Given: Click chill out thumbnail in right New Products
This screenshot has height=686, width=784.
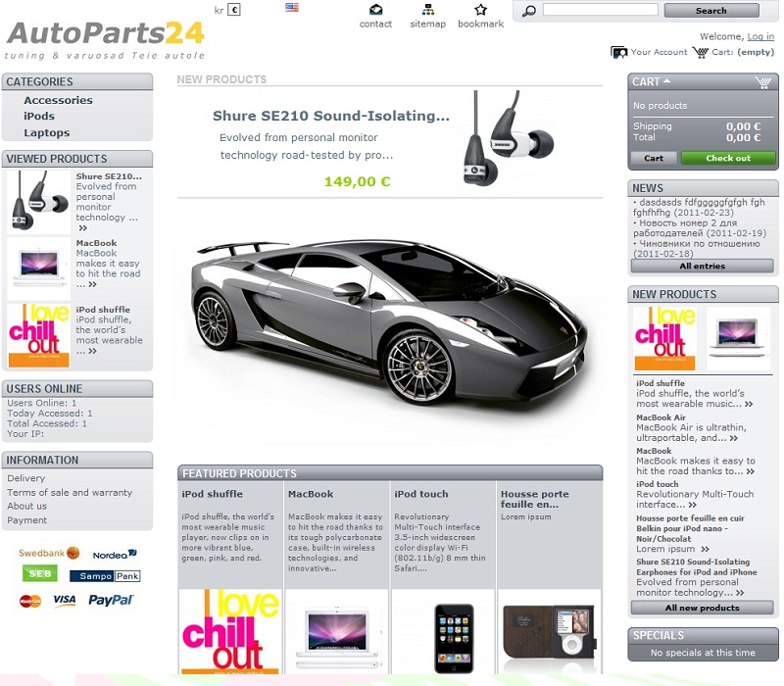Looking at the screenshot, I should pyautogui.click(x=665, y=338).
